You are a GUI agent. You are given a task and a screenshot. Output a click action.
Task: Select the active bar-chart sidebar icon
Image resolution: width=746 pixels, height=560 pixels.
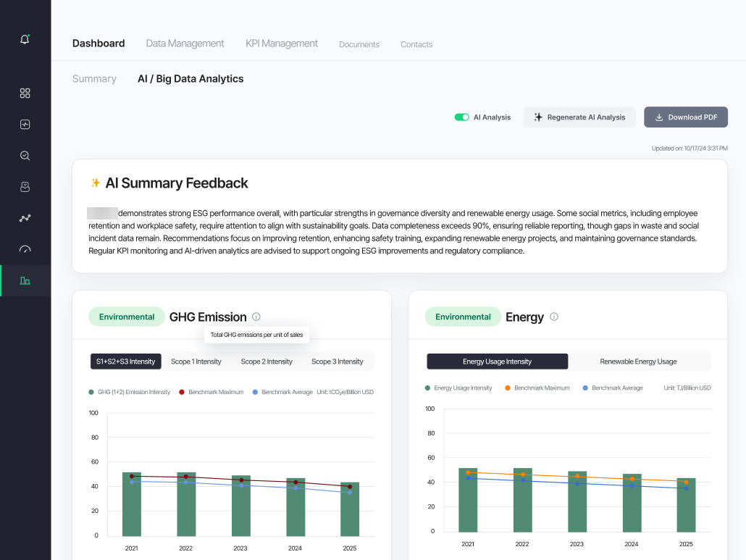[25, 280]
